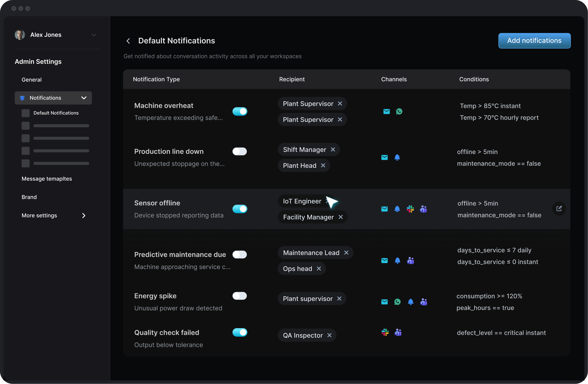
Task: Collapse the Notifications sidebar section
Action: pos(84,98)
